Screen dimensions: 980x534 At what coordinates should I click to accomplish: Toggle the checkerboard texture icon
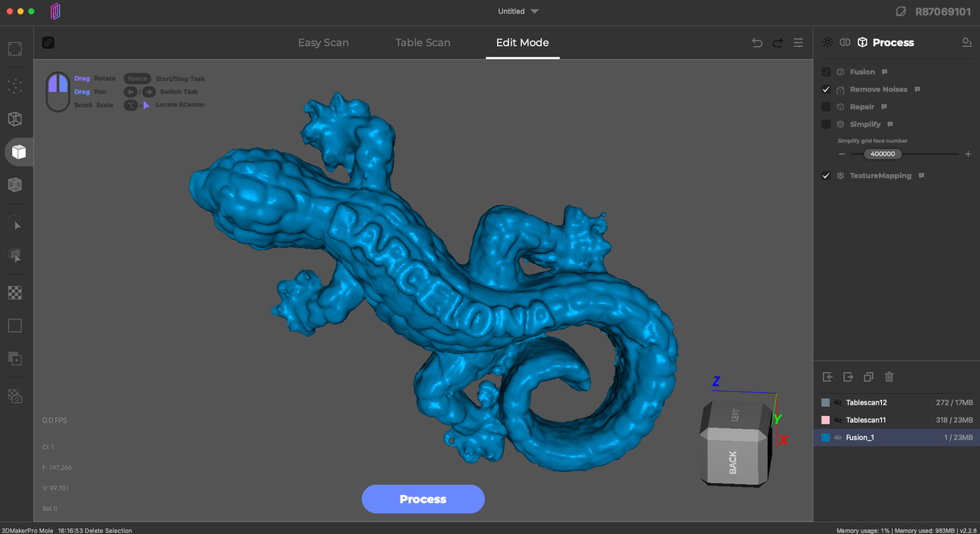point(15,293)
